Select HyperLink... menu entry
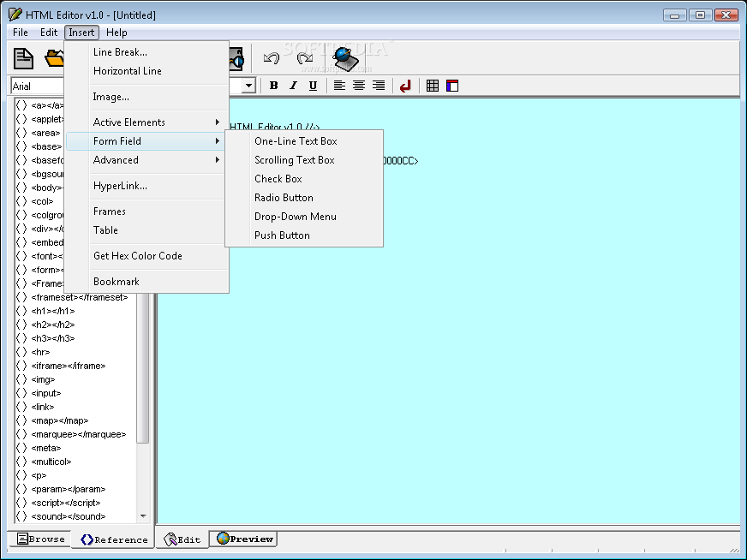The image size is (747, 560). (146, 186)
